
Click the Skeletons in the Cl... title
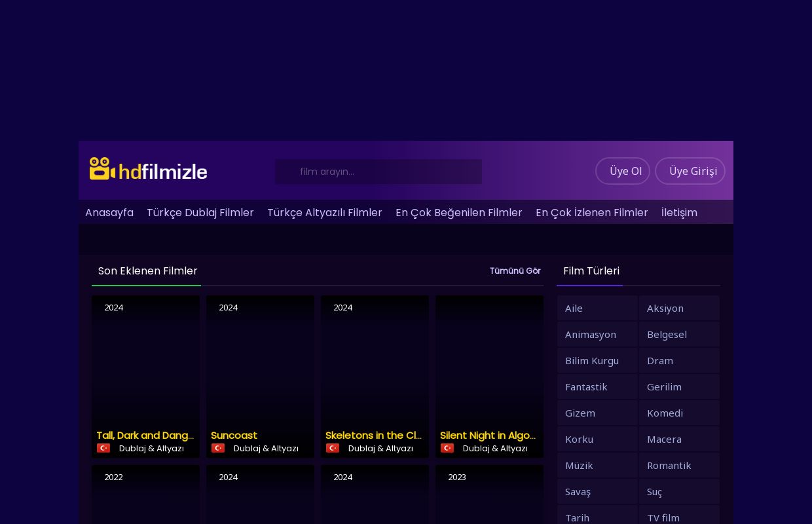[x=374, y=436]
